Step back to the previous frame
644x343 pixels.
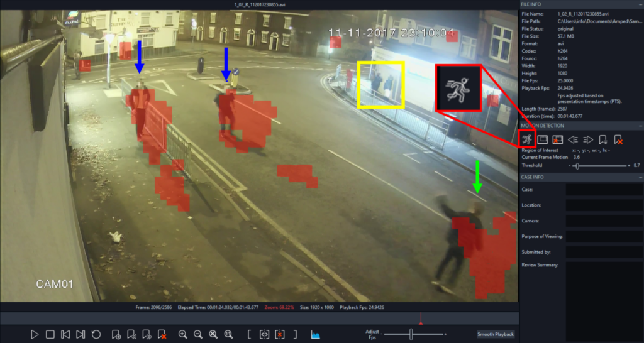(x=65, y=334)
